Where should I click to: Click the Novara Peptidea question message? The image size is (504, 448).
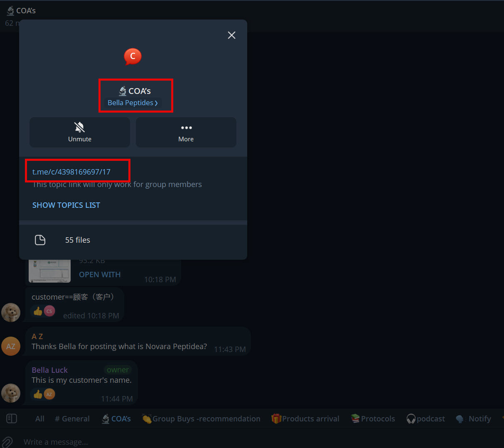pyautogui.click(x=119, y=346)
